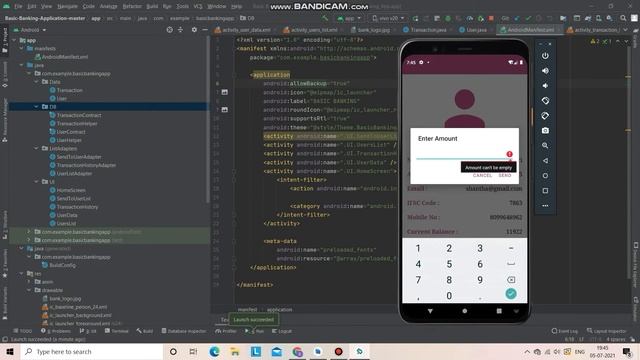
Task: Open the File menu
Action: 18,7
